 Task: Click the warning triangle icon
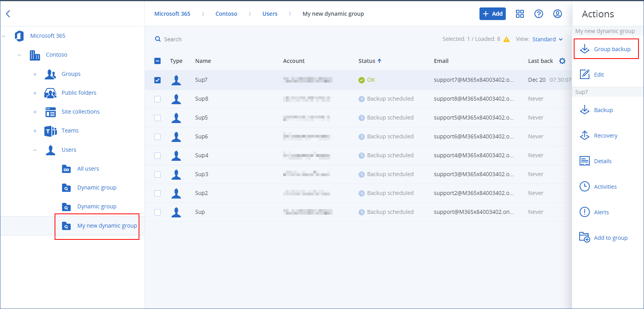(507, 39)
